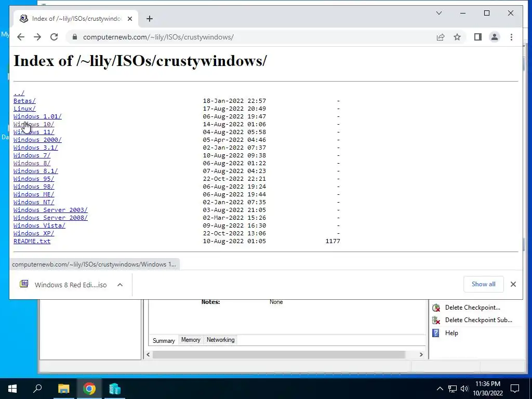Open the Windows Server 2008/ folder
532x399 pixels.
50,218
